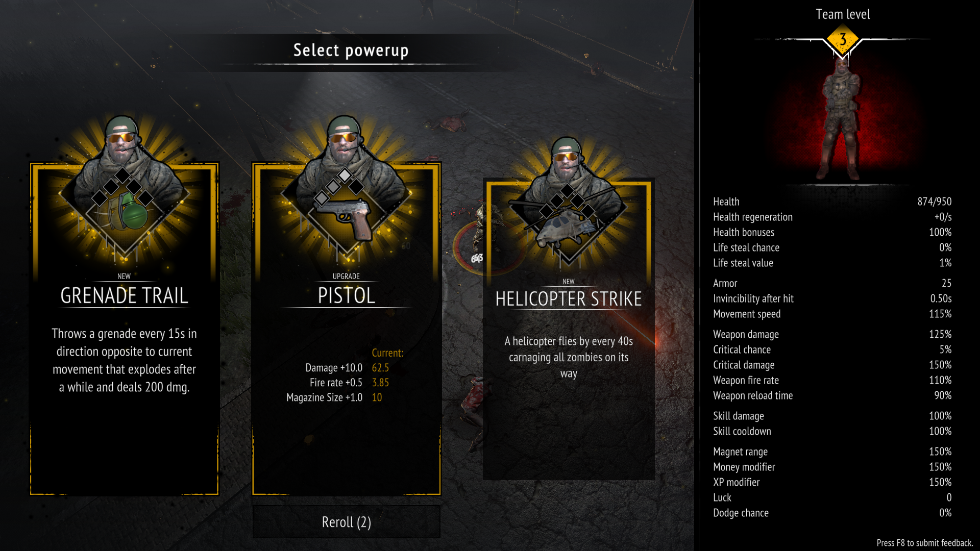Click the Grenade Trail description text
The image size is (980, 551).
(x=124, y=360)
